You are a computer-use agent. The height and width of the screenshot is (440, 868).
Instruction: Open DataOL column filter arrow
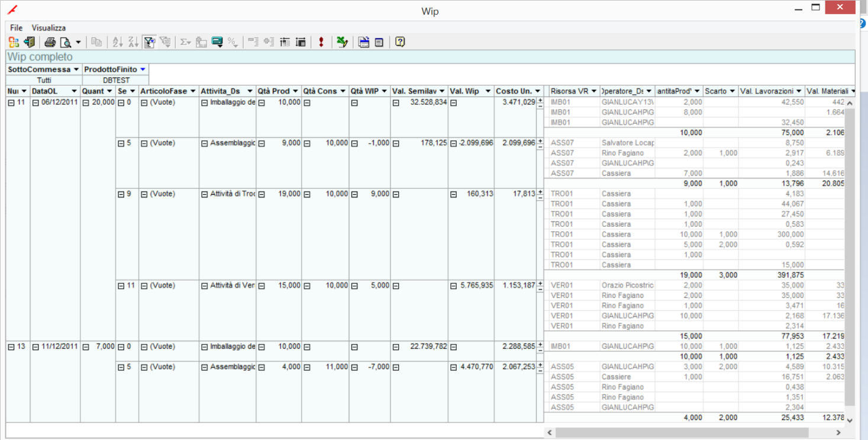pos(74,91)
